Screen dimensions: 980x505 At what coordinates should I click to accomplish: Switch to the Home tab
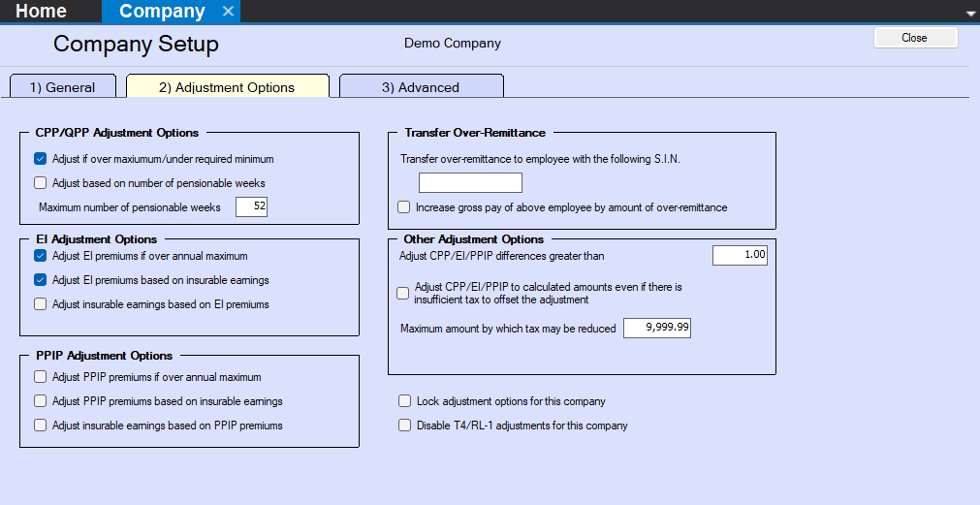pyautogui.click(x=42, y=12)
